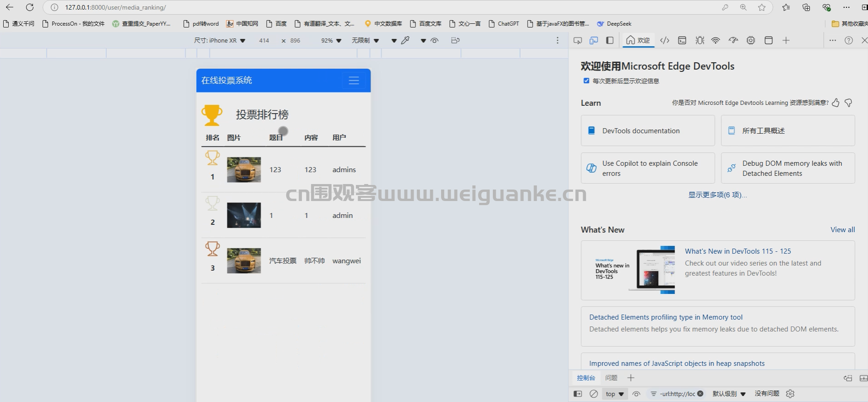
Task: Open device toolbar more options dots
Action: click(557, 40)
